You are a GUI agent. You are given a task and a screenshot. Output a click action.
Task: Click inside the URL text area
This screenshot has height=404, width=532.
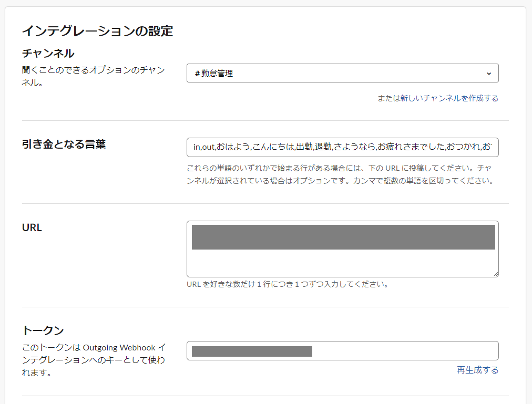342,249
